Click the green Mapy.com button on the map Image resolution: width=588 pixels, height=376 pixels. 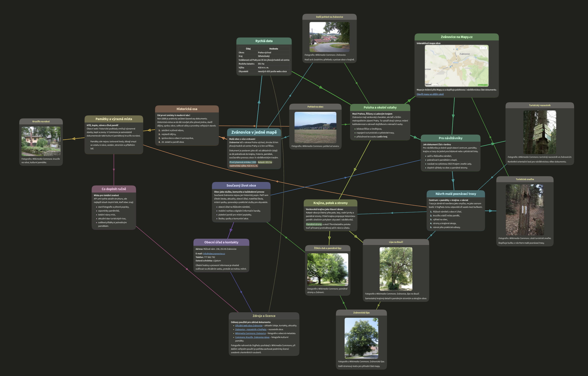483,85
